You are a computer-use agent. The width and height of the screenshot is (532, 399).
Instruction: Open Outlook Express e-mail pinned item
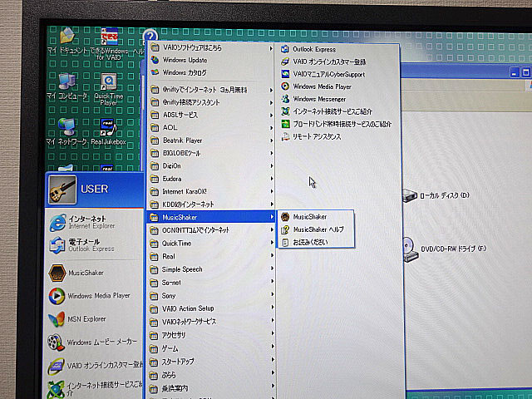(81, 245)
